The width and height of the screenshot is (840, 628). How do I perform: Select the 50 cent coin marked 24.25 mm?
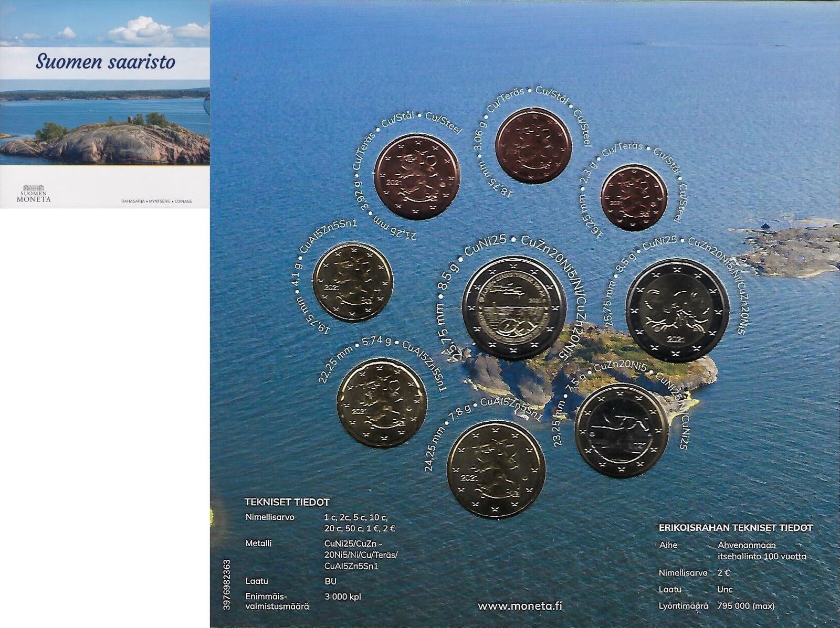click(496, 469)
